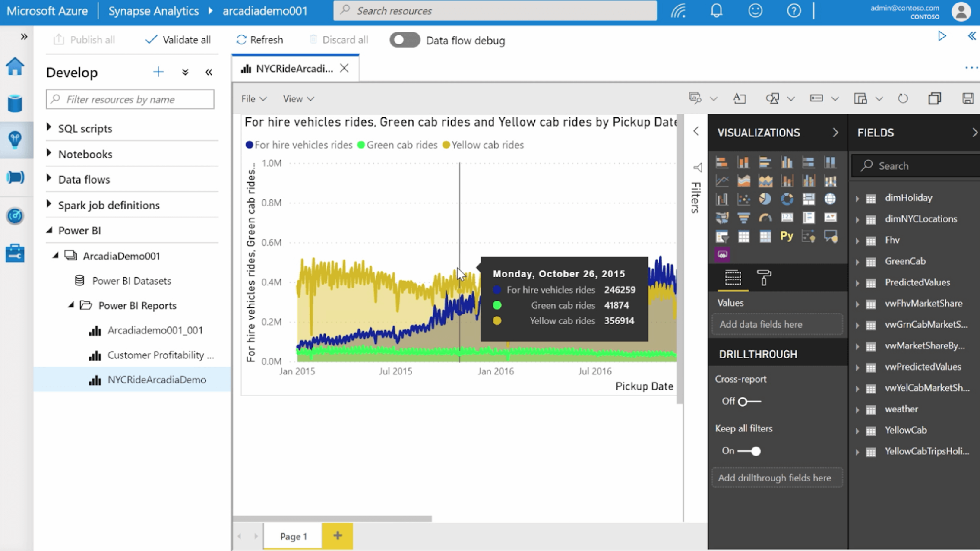Click the Refresh button
The width and height of the screenshot is (980, 551).
click(259, 40)
